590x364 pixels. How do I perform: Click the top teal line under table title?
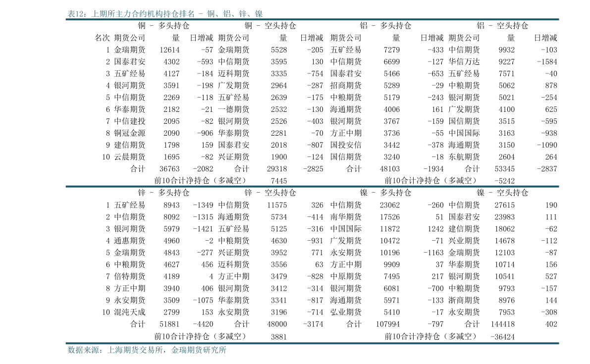(312, 20)
